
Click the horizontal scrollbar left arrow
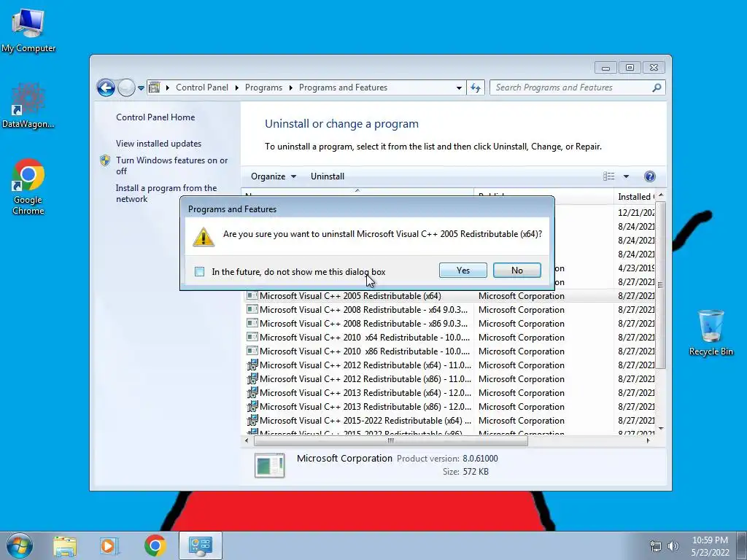(x=247, y=441)
